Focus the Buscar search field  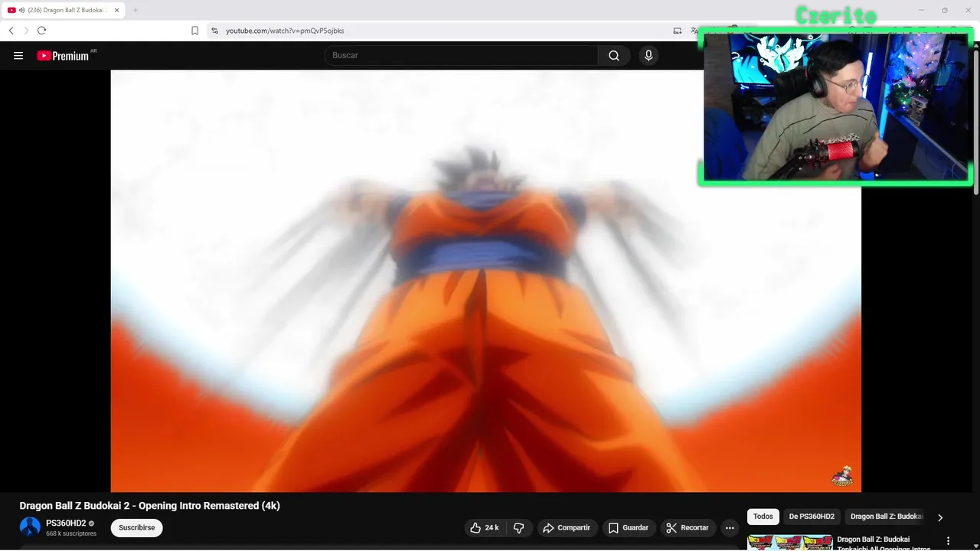461,55
